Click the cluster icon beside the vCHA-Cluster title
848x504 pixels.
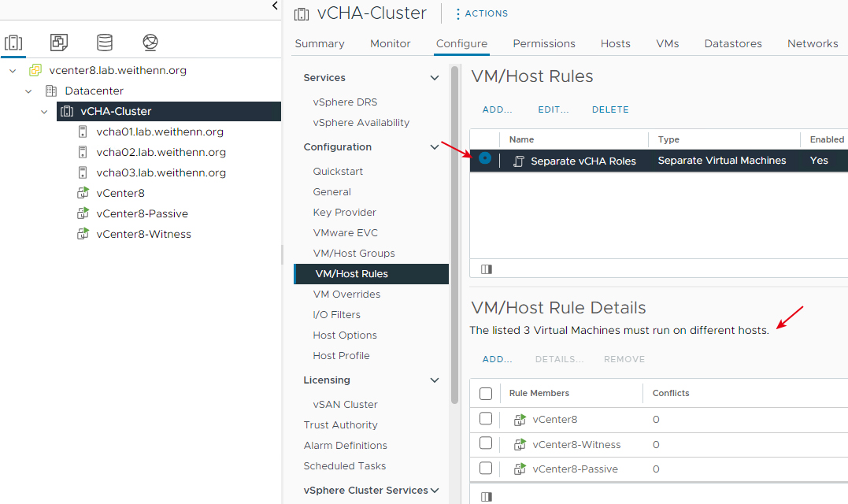(302, 14)
